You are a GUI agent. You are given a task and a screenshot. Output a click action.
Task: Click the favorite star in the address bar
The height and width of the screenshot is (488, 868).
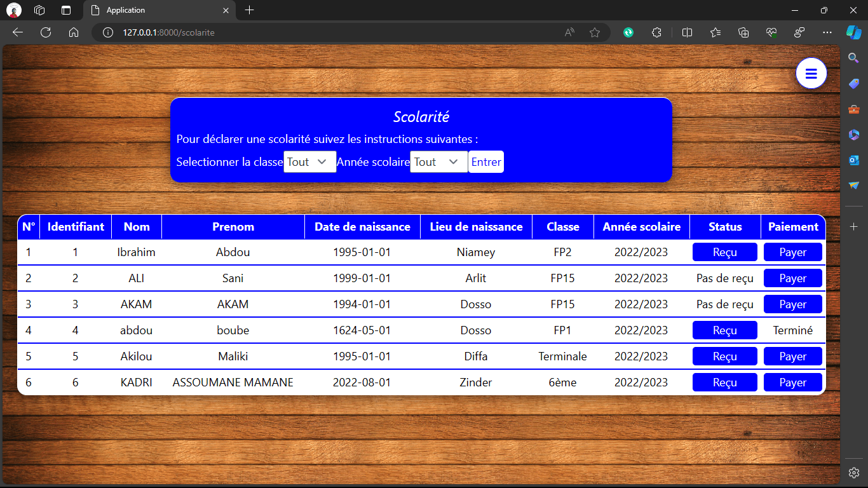click(x=595, y=32)
